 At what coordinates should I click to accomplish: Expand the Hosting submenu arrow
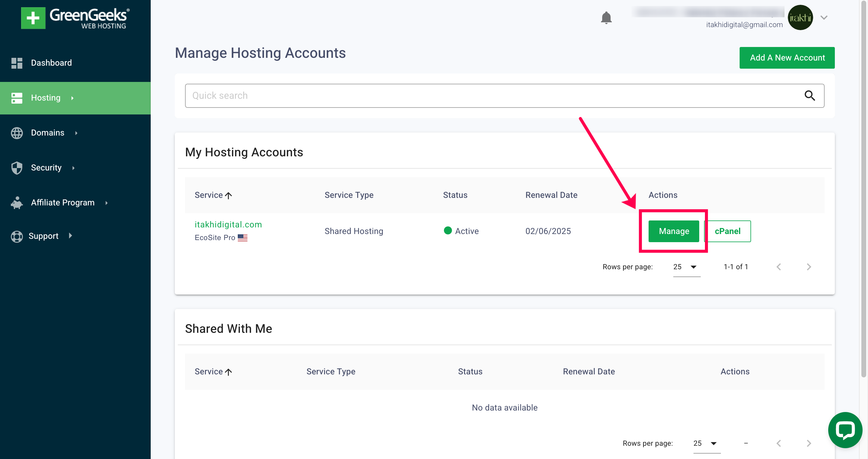click(72, 98)
